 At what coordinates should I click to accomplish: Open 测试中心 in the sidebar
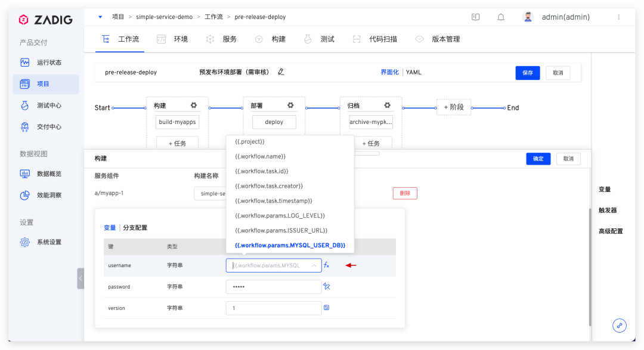point(45,106)
